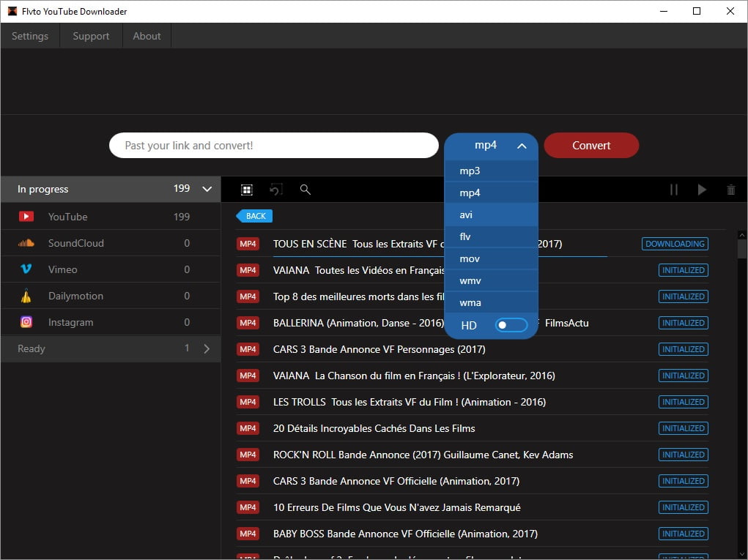Click MP4 badge of CARS 3 Officielle row
748x560 pixels.
pos(248,482)
